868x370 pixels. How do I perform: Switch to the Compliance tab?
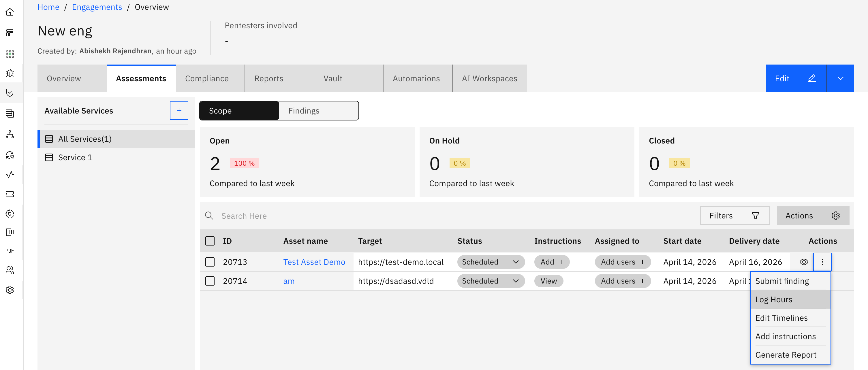[210, 78]
